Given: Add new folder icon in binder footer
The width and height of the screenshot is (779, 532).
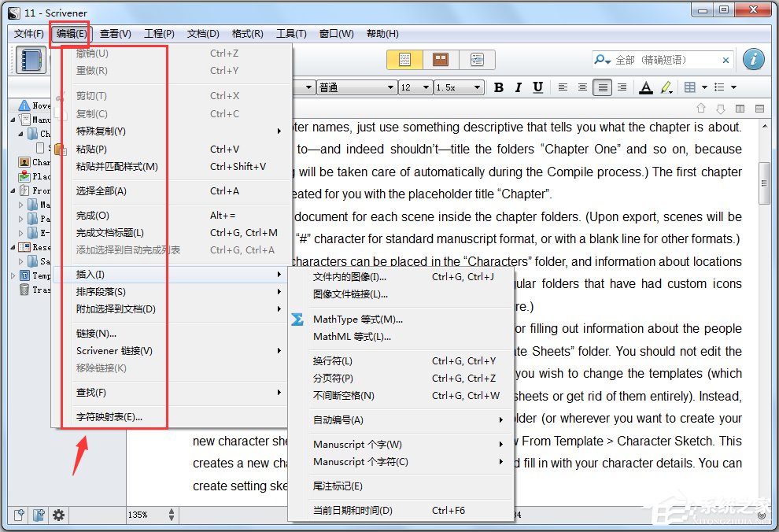Looking at the screenshot, I should pyautogui.click(x=39, y=515).
